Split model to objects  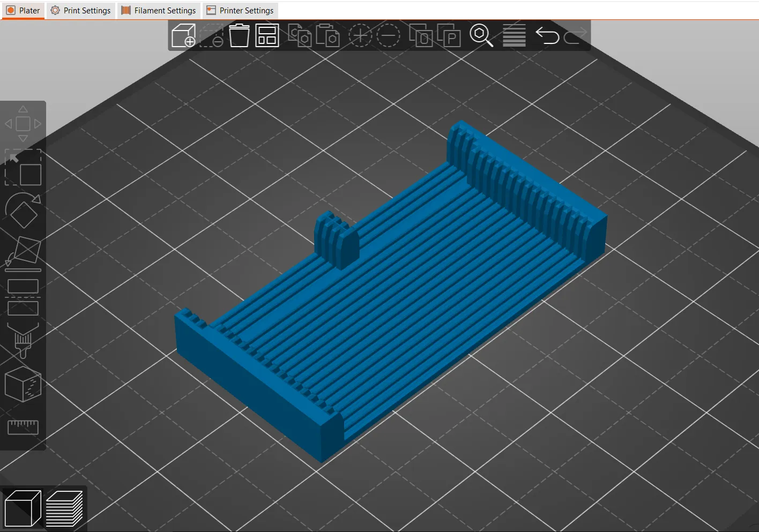[x=421, y=36]
